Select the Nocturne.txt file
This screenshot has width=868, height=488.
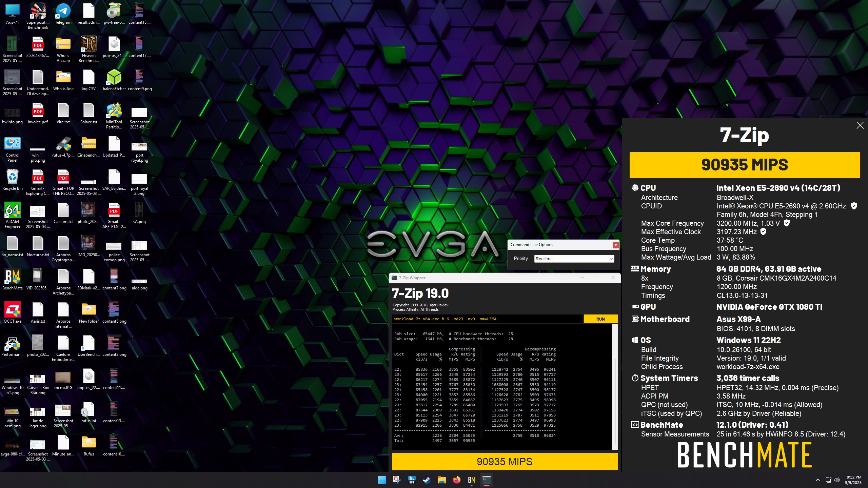pyautogui.click(x=38, y=246)
